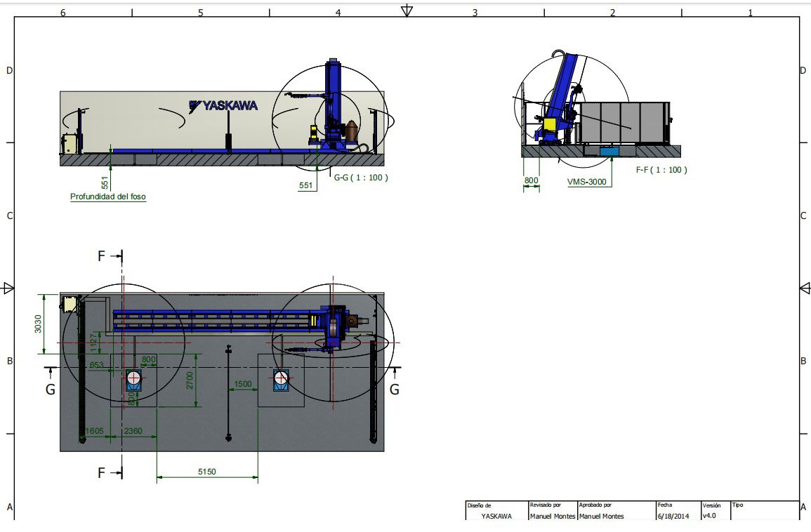Click the 'Profundidad del foso' label
Image resolution: width=811 pixels, height=532 pixels.
[x=108, y=197]
